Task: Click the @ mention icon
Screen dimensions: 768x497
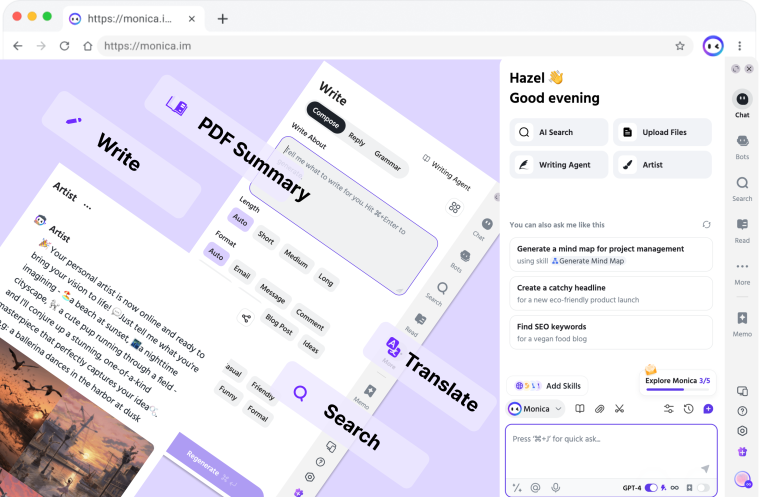Action: tap(535, 488)
